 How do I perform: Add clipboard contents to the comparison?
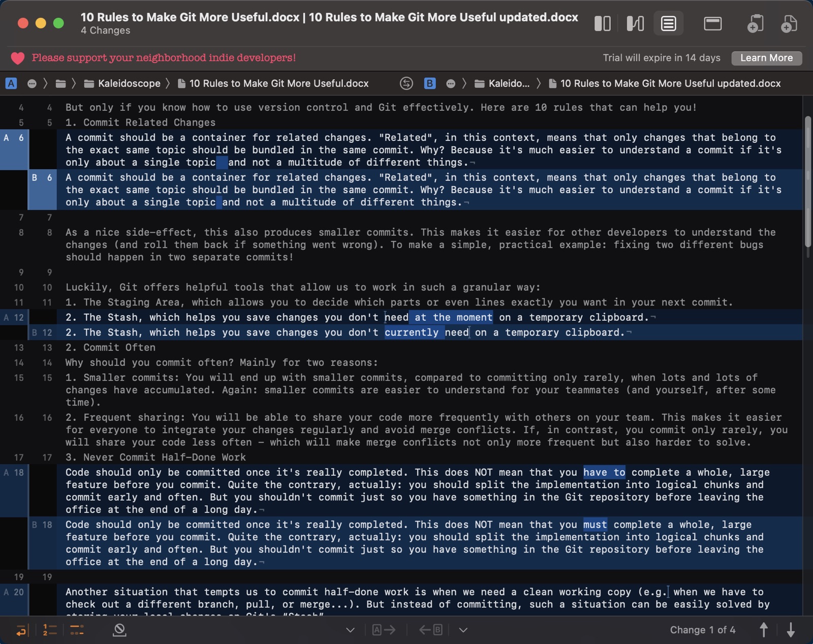[x=756, y=23]
